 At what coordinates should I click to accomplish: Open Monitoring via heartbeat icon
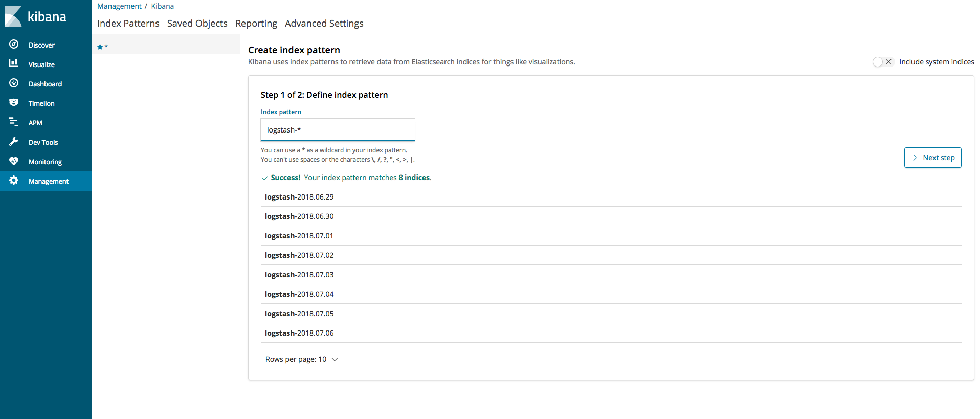click(14, 161)
